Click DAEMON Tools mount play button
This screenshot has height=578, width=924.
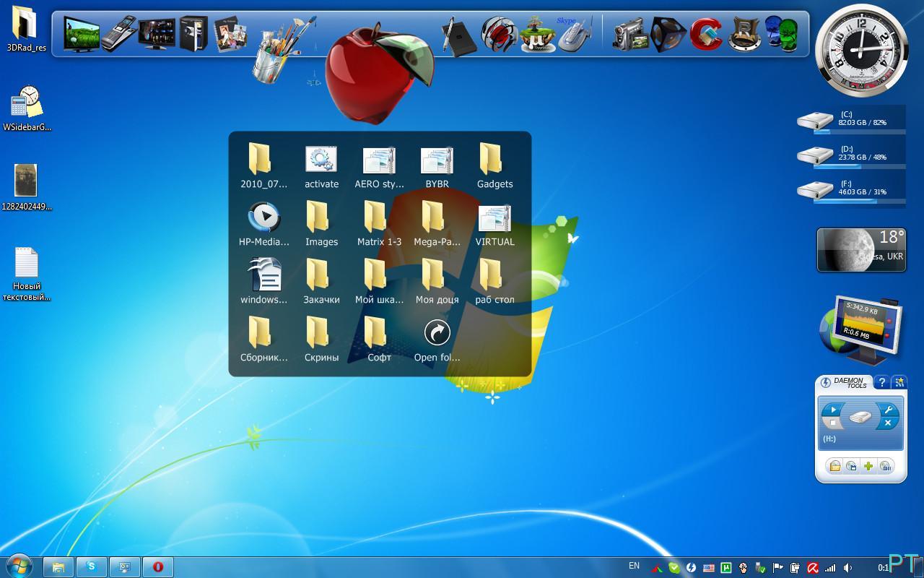point(832,410)
